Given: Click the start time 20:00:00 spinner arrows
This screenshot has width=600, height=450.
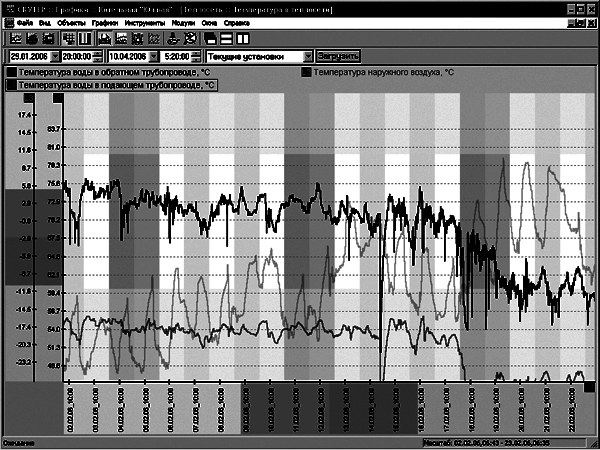Looking at the screenshot, I should (98, 57).
